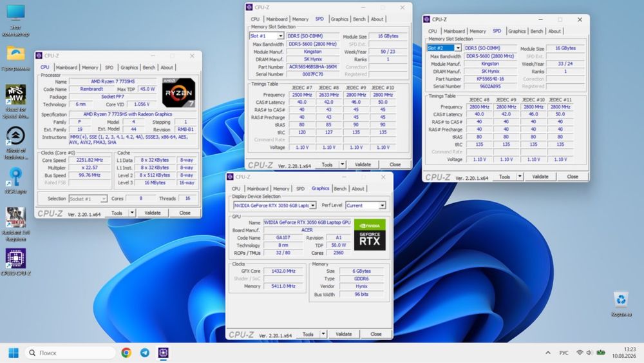This screenshot has height=363, width=644.
Task: Show hidden tray icons chevron
Action: [548, 353]
